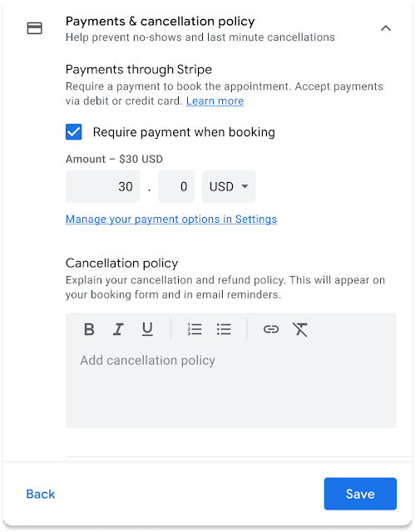Insert a link in cancellation policy
This screenshot has height=532, width=415.
click(x=271, y=329)
